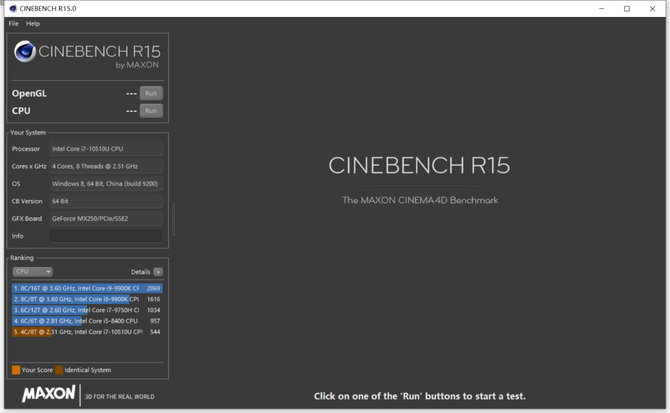Click the Cinebench title bar app icon
This screenshot has width=670, height=413.
click(x=13, y=9)
